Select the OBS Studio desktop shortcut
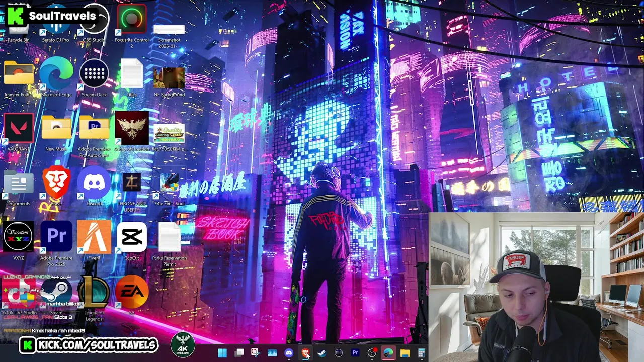644x362 pixels. point(94,24)
